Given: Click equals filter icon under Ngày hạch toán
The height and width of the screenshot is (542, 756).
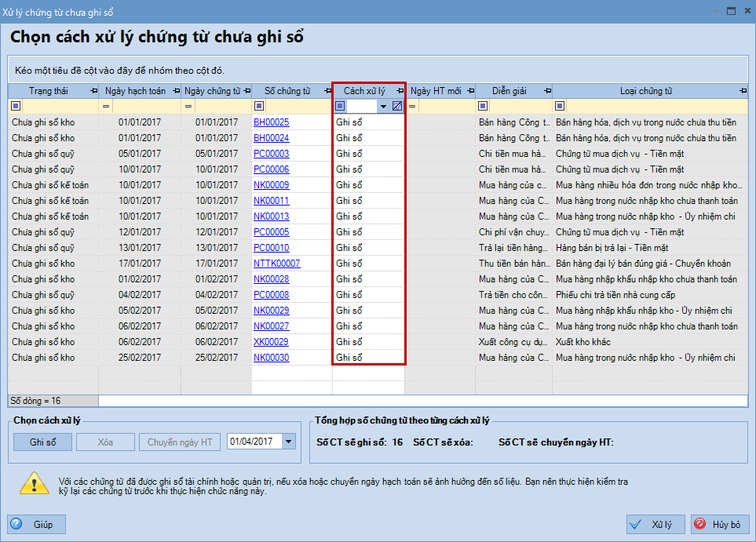Looking at the screenshot, I should (x=107, y=106).
